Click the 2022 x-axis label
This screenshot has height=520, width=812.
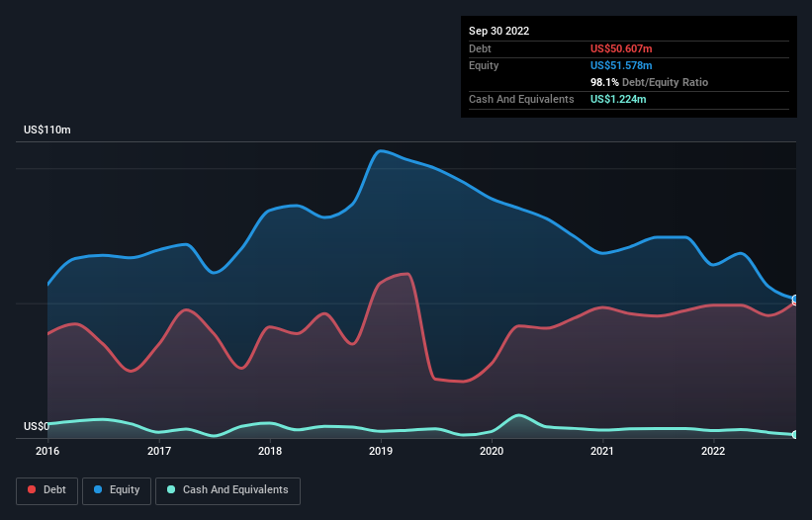pos(713,451)
